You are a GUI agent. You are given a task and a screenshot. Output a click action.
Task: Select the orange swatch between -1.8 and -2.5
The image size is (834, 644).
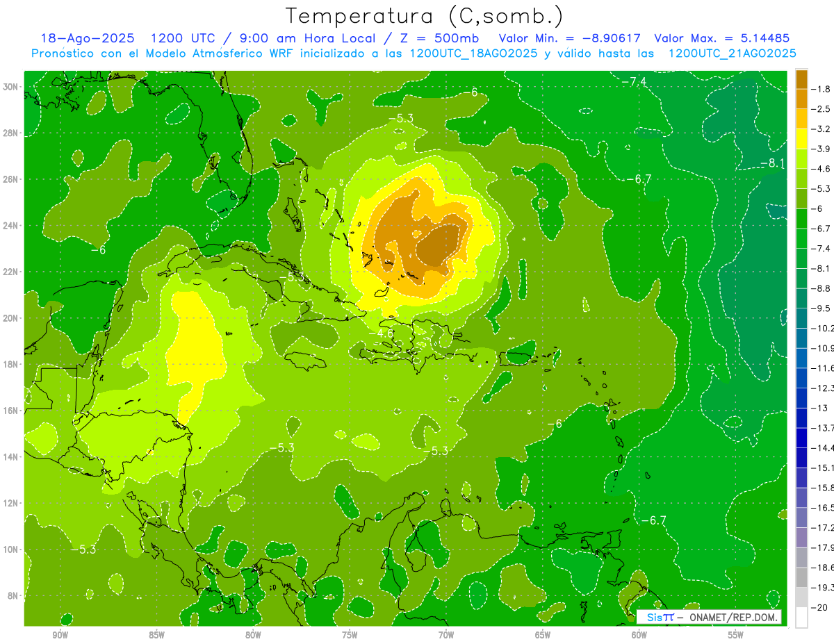coord(801,99)
